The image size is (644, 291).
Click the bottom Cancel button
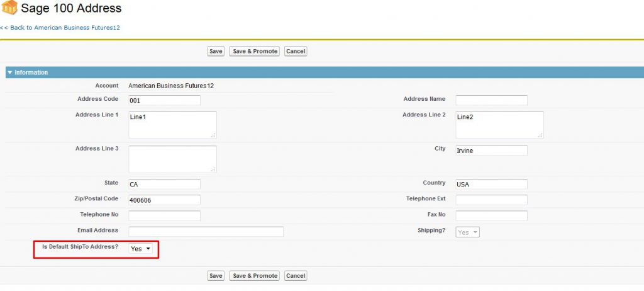pyautogui.click(x=296, y=276)
